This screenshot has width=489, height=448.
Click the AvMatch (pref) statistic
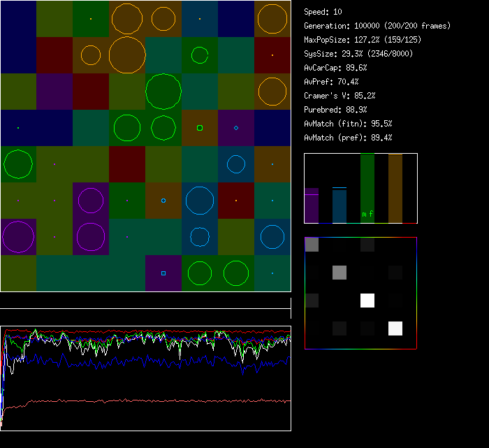pos(348,138)
